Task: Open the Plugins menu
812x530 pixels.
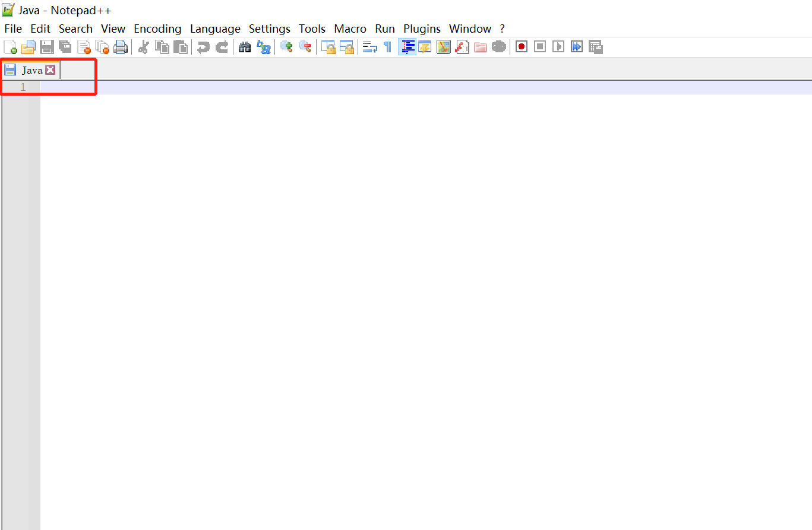Action: pos(422,29)
